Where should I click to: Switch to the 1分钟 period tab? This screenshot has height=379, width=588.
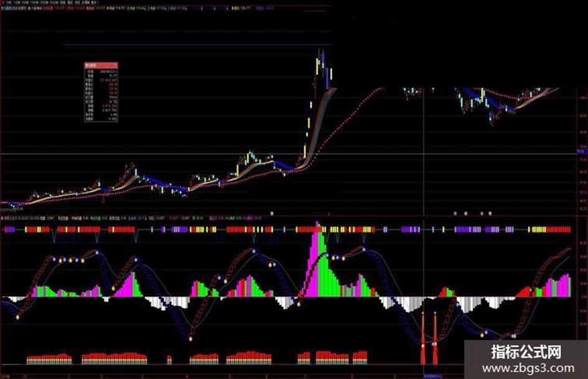[17, 2]
